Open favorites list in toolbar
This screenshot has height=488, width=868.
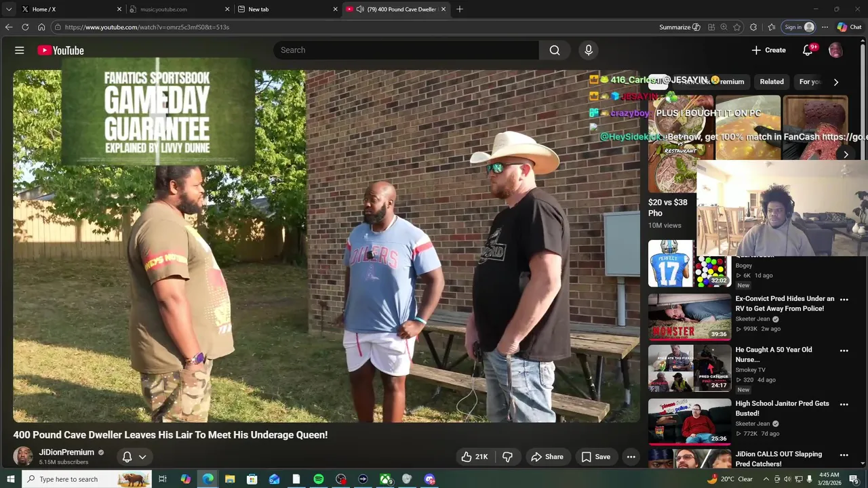[772, 27]
